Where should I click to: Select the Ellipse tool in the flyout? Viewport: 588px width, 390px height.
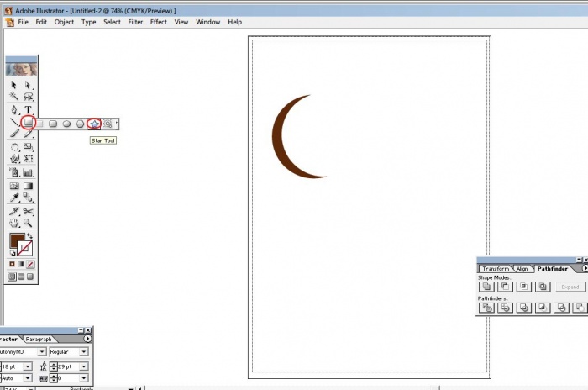point(66,123)
